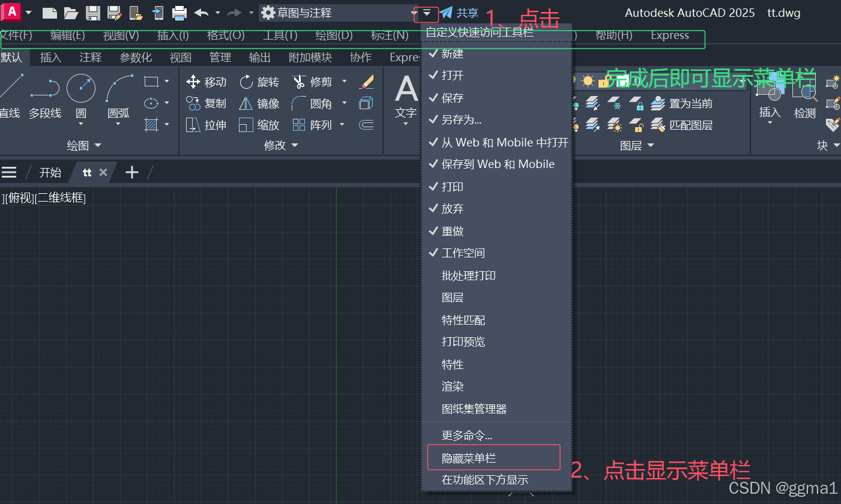Click the Move (移动) tool

coord(206,82)
